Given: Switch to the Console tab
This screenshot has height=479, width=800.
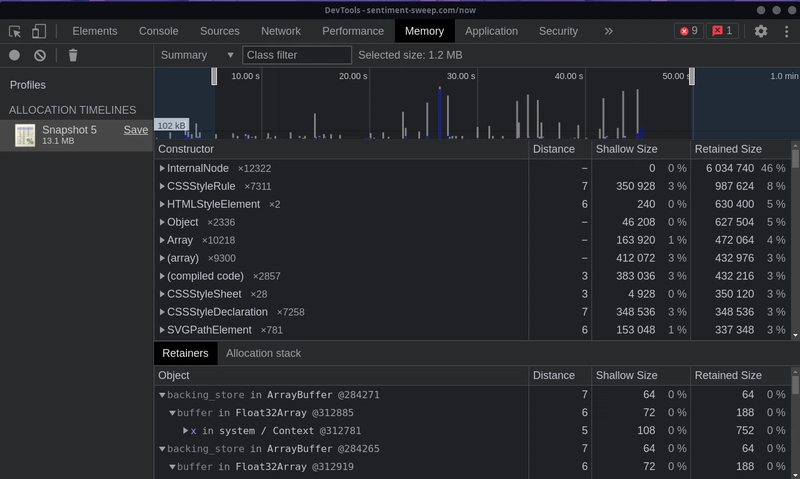Looking at the screenshot, I should coord(159,31).
